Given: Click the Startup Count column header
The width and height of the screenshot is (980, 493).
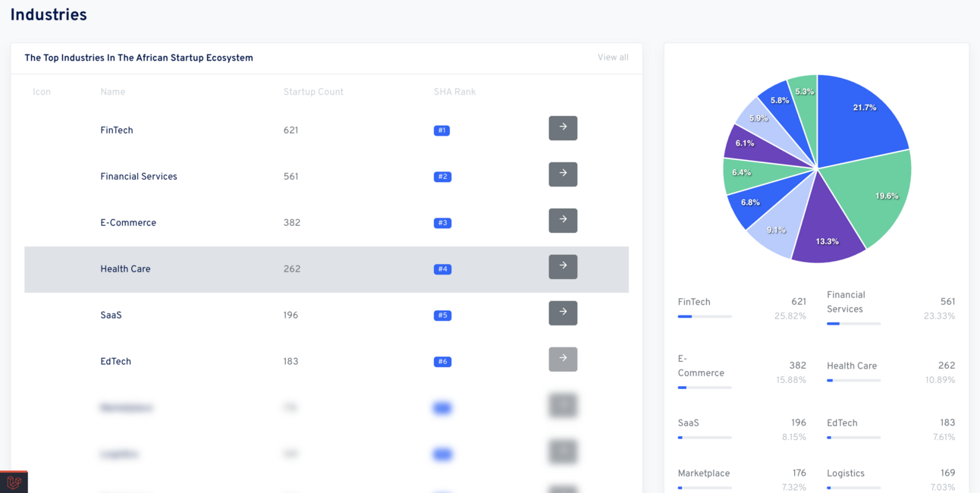Looking at the screenshot, I should 313,92.
